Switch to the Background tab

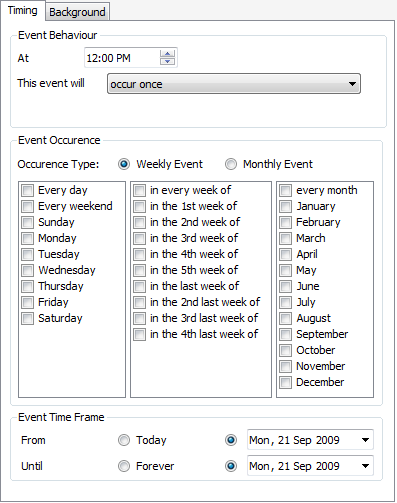(77, 12)
